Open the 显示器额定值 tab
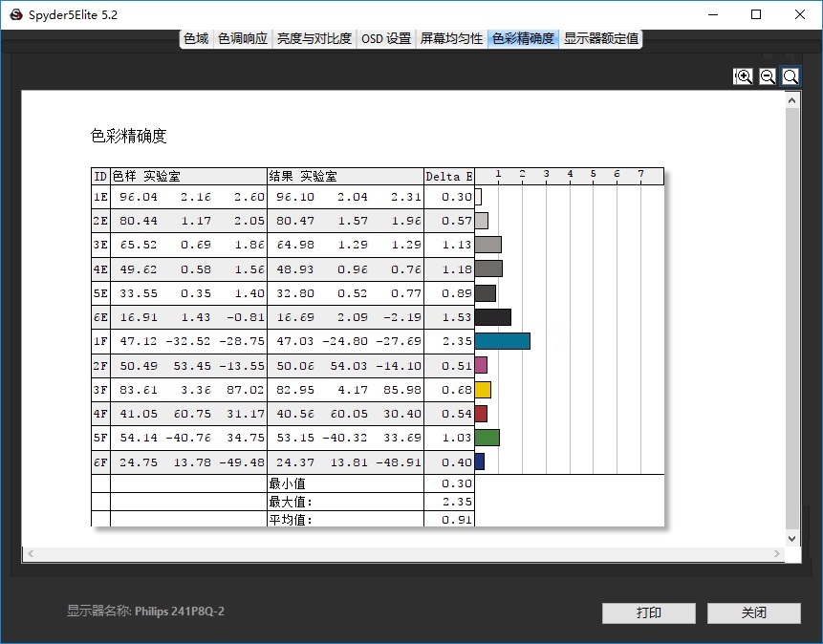823x644 pixels. point(600,39)
